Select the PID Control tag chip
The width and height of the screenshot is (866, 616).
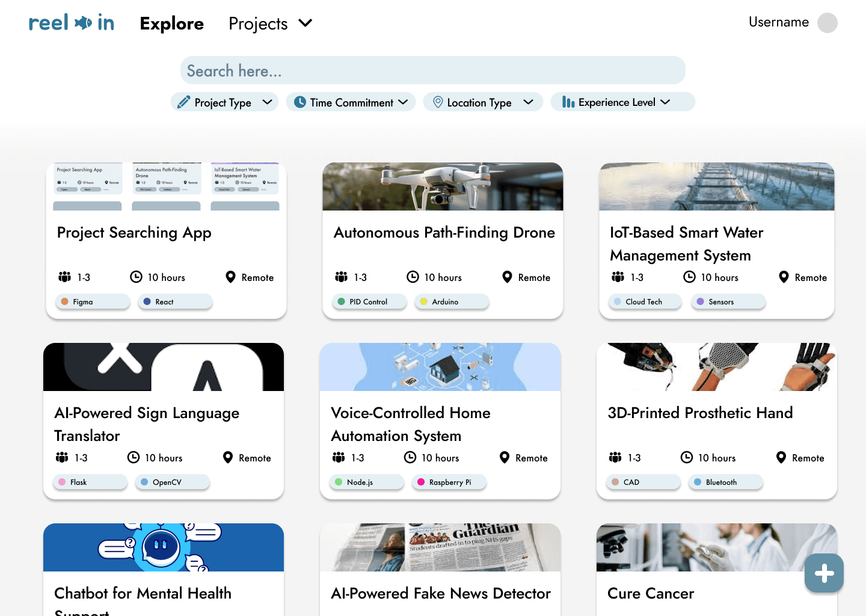coord(370,301)
